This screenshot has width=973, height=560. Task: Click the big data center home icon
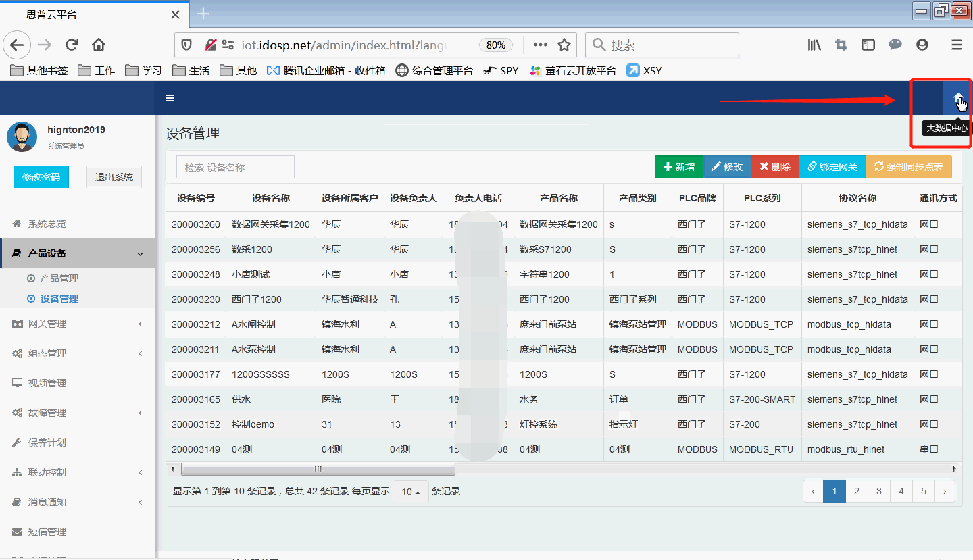(957, 99)
